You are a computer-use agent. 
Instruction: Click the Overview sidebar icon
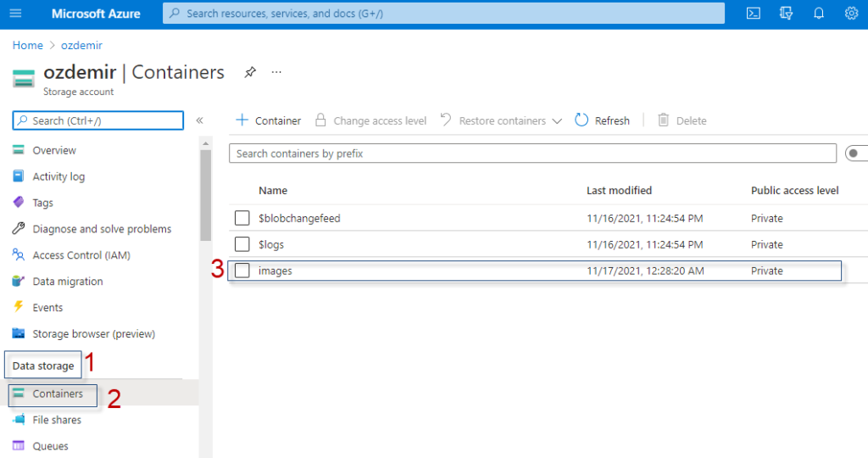tap(19, 149)
